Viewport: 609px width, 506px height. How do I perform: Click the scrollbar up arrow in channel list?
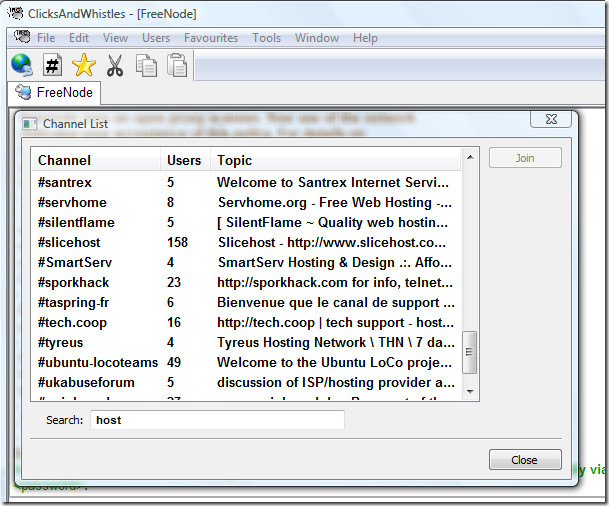(x=470, y=157)
